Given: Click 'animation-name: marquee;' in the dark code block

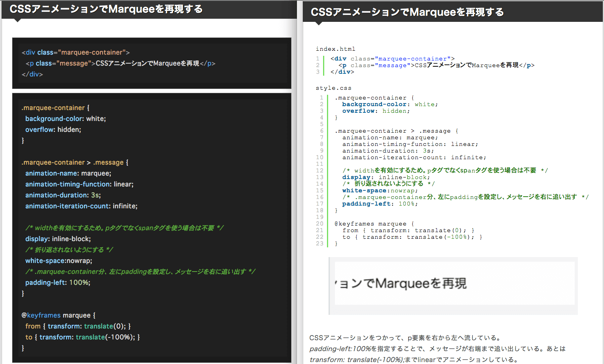Looking at the screenshot, I should (68, 173).
